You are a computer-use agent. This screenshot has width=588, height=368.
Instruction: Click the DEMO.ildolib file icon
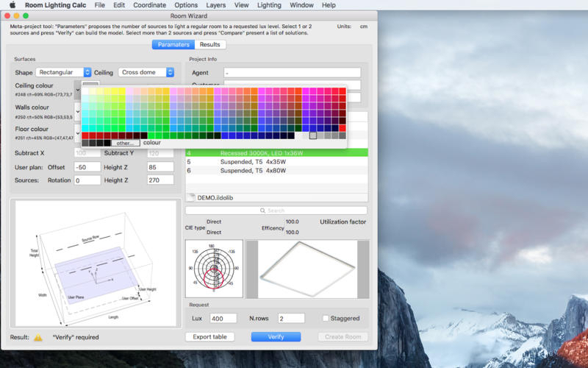click(191, 197)
